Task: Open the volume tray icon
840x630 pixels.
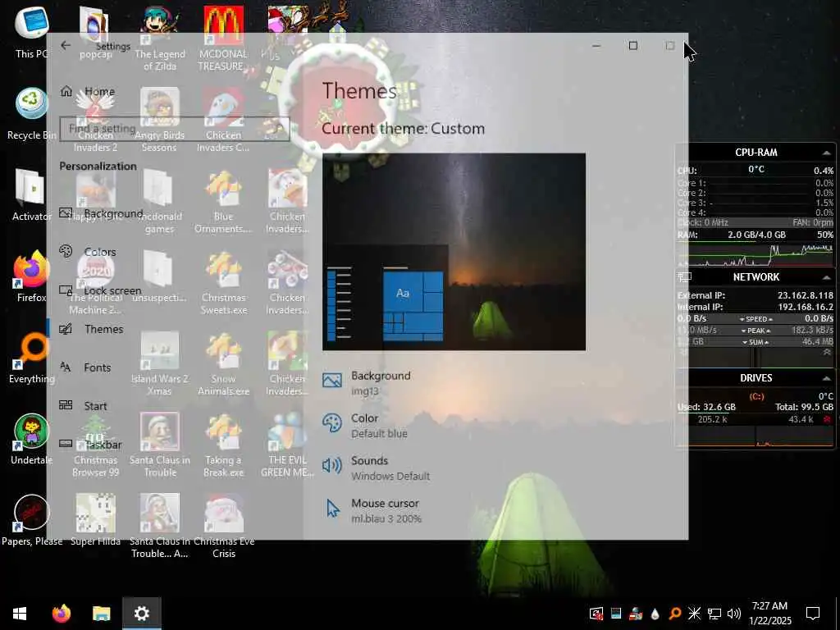Action: pos(734,614)
